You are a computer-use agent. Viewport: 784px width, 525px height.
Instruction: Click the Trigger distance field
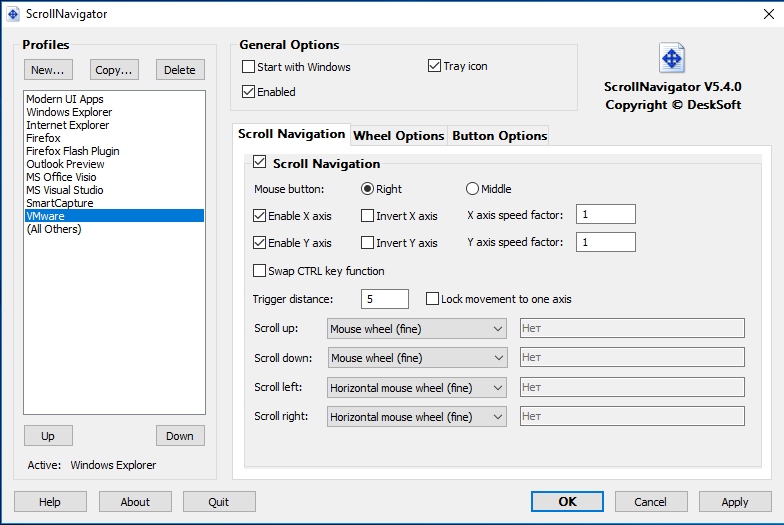[x=384, y=299]
